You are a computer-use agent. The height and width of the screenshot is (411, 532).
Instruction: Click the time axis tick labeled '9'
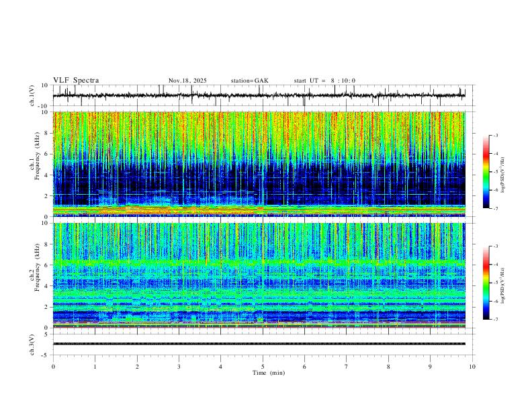tap(430, 367)
